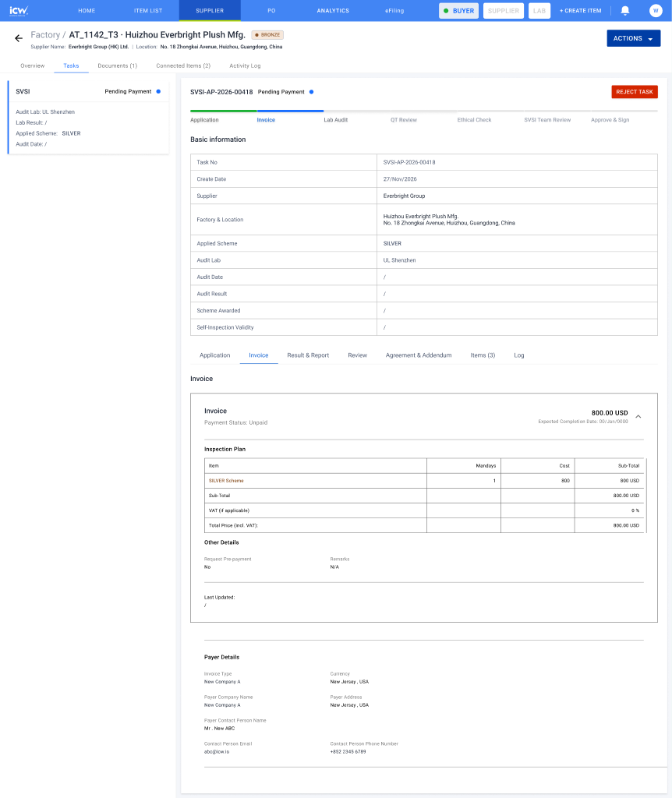Collapse the Invoice card chevron
Image resolution: width=672 pixels, height=798 pixels.
coord(638,416)
